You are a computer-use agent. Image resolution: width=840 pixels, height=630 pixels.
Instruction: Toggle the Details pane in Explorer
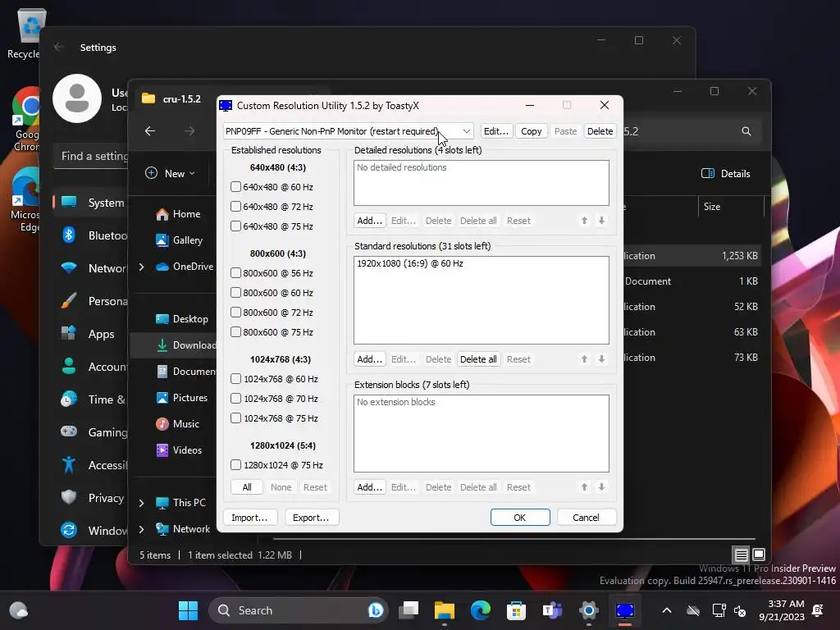(726, 174)
